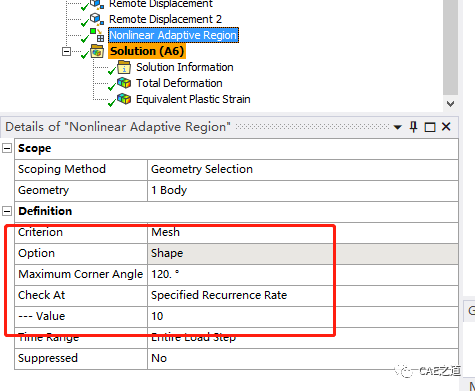The image size is (475, 391).
Task: Open Criterion dropdown showing Mesh
Action: 303,233
